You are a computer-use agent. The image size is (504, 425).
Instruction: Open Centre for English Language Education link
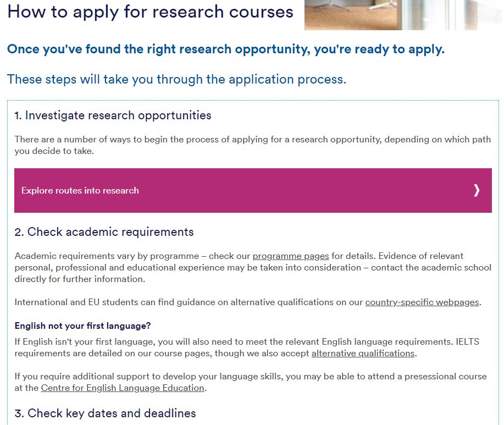(123, 388)
